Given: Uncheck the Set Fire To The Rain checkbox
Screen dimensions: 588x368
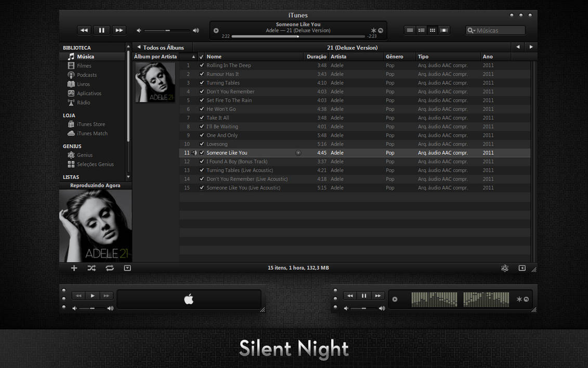Looking at the screenshot, I should 202,100.
